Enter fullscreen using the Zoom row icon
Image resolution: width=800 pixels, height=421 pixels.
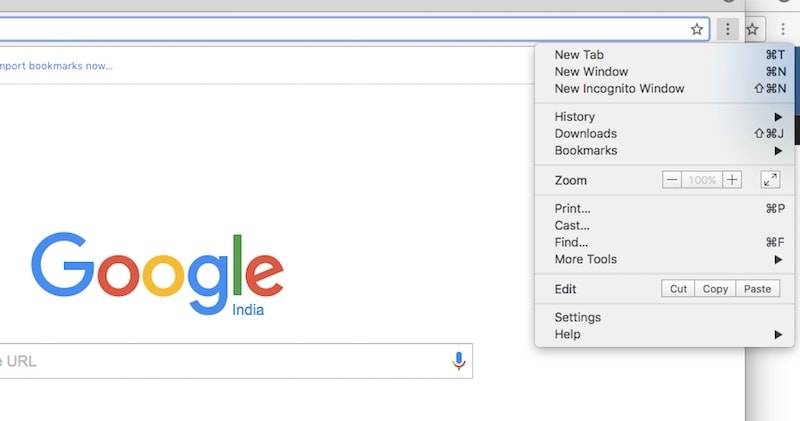coord(770,180)
